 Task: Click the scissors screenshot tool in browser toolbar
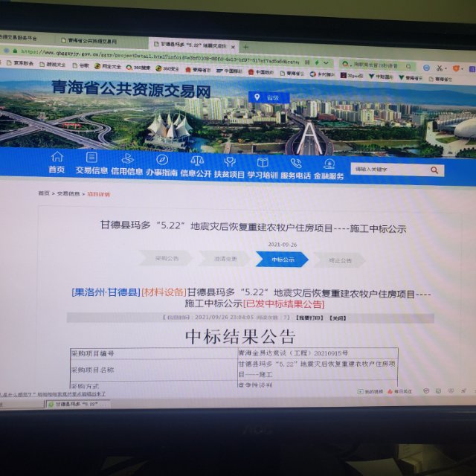click(x=439, y=68)
